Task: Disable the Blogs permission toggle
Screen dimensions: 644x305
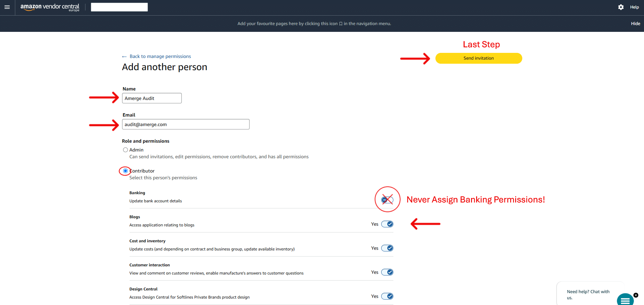Action: point(387,224)
